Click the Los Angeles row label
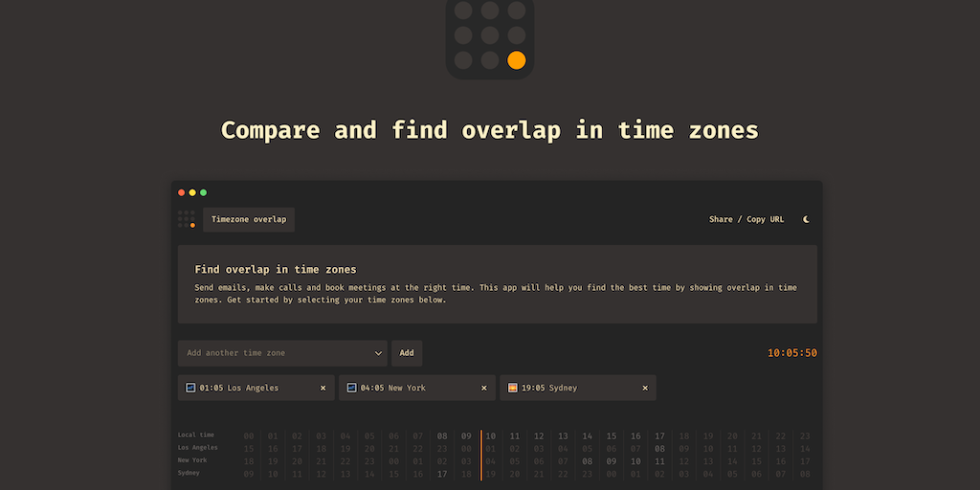This screenshot has height=490, width=980. tap(197, 448)
